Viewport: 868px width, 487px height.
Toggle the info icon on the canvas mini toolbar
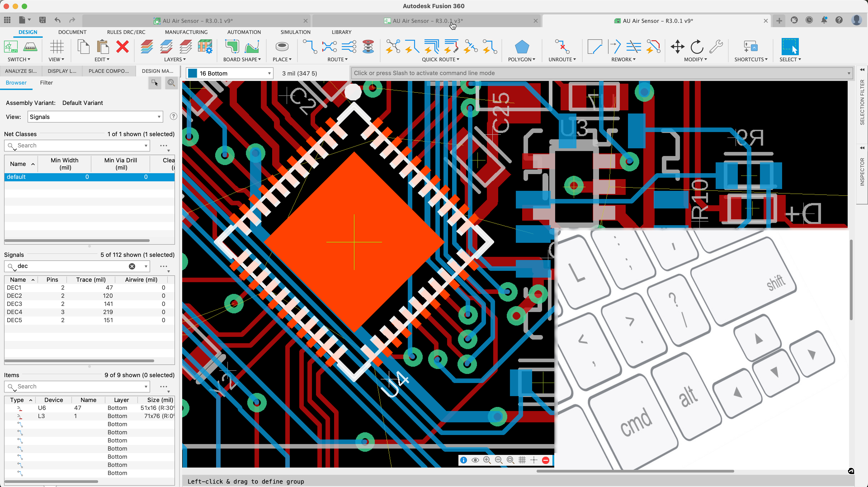pos(463,460)
